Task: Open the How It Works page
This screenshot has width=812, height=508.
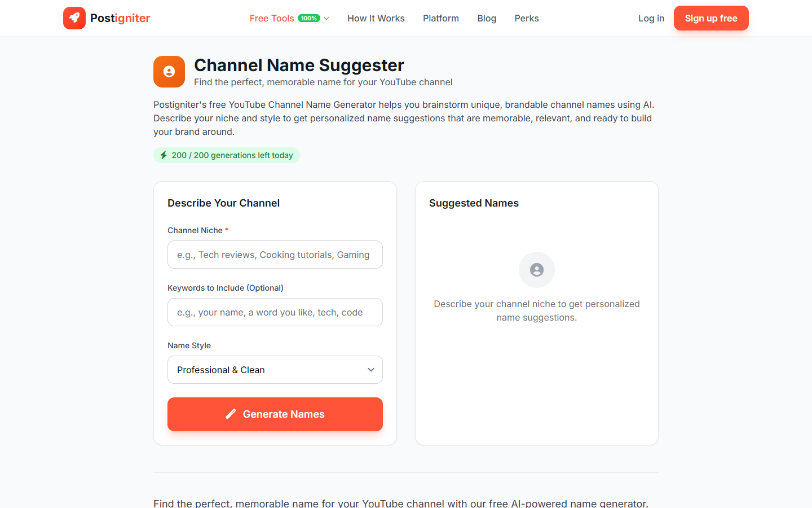Action: [376, 18]
